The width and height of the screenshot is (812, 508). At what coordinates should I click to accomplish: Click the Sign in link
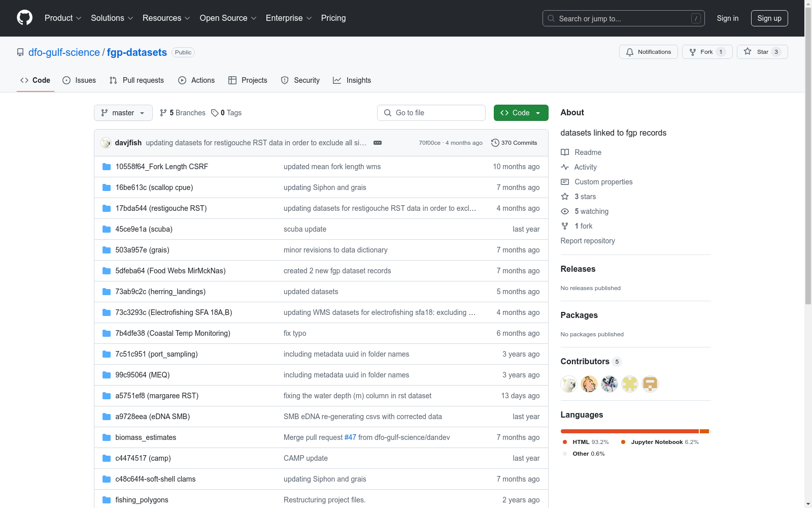point(728,18)
